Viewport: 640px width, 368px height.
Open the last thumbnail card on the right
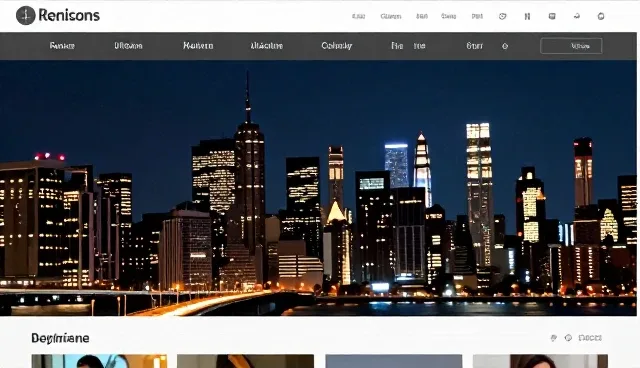[x=540, y=361]
